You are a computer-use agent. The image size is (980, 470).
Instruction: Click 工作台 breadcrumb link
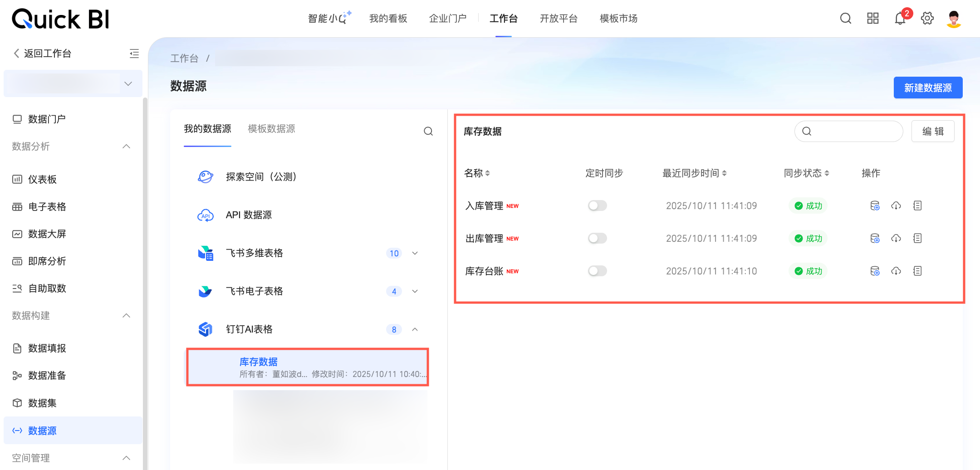click(184, 59)
